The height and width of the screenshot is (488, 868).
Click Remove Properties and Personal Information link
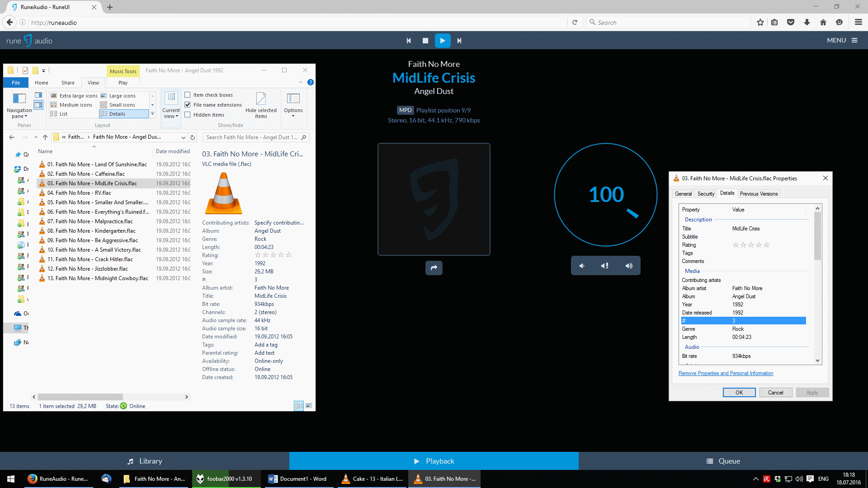click(x=726, y=373)
